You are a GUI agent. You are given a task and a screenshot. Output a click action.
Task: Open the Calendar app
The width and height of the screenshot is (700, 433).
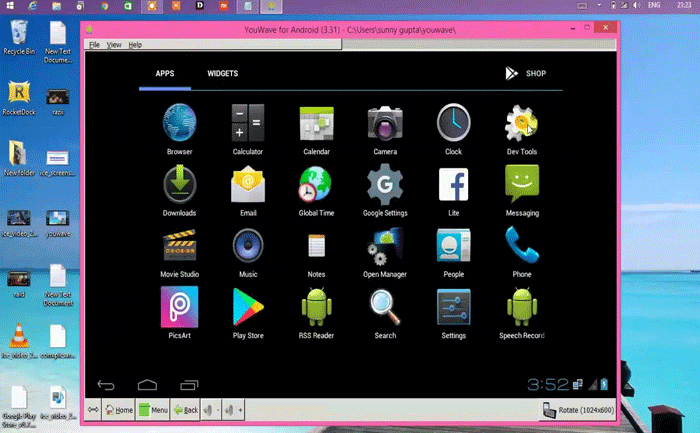coord(317,129)
